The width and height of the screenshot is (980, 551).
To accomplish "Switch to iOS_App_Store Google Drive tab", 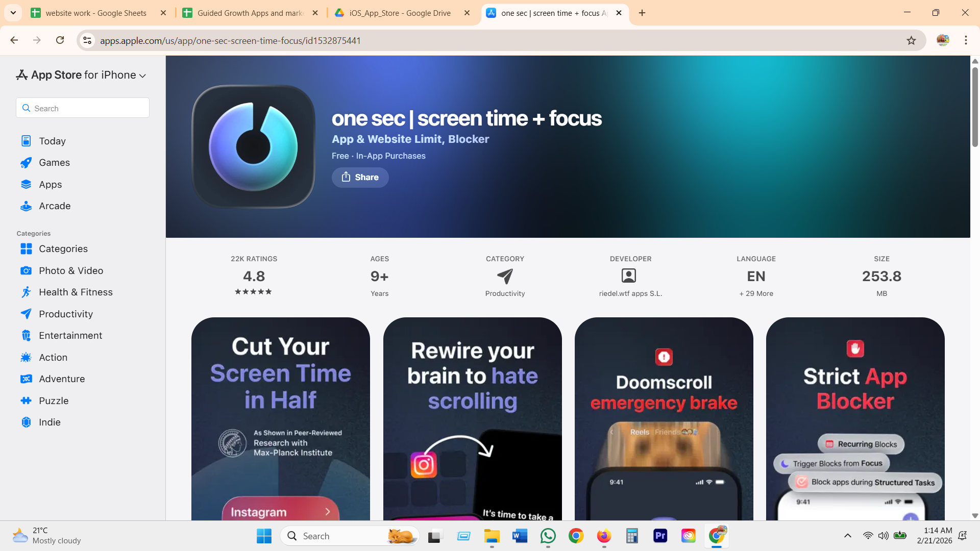I will (x=401, y=13).
